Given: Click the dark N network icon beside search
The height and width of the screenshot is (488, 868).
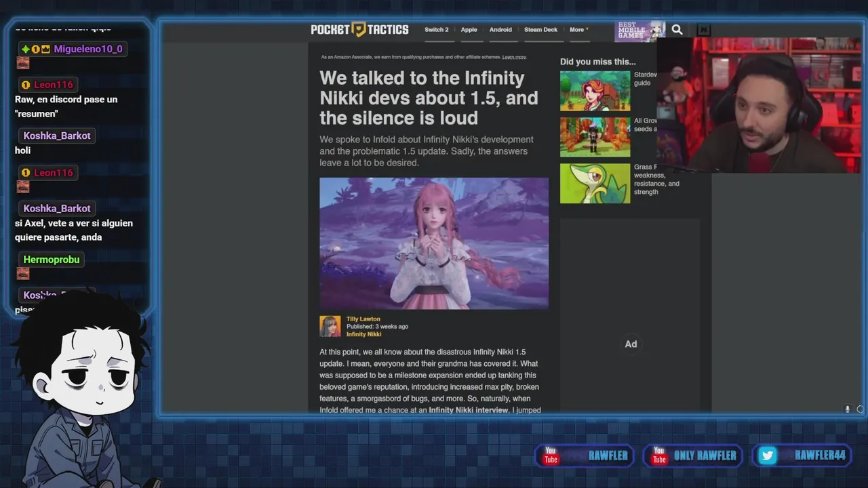Looking at the screenshot, I should click(703, 29).
